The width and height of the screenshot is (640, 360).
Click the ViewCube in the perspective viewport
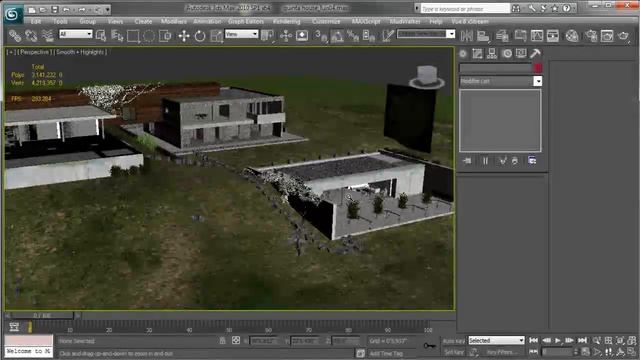pos(427,77)
